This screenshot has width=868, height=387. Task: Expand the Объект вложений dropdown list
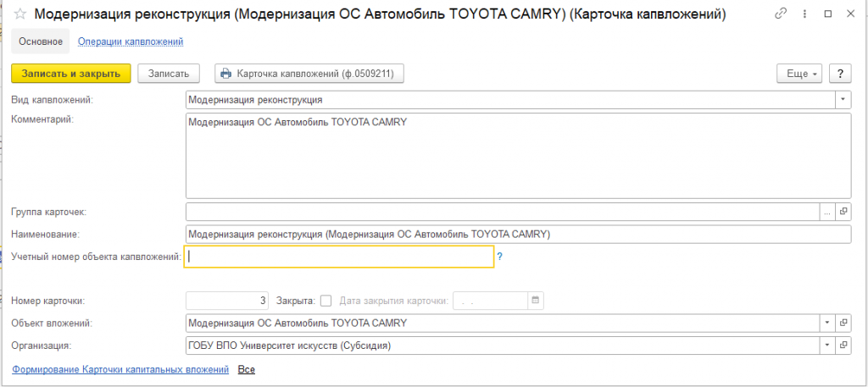[x=827, y=323]
